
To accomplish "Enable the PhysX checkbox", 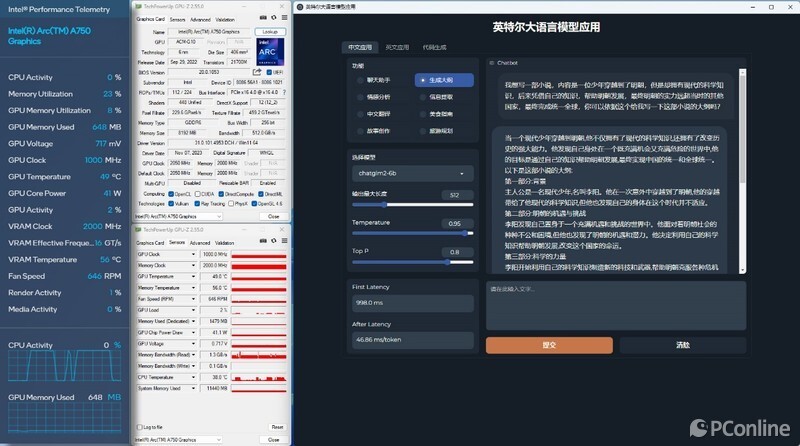I will pos(231,204).
